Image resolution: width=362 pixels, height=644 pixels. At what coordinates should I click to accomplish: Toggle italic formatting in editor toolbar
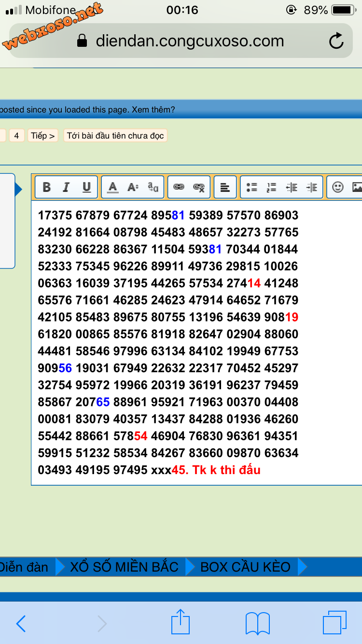coord(66,187)
